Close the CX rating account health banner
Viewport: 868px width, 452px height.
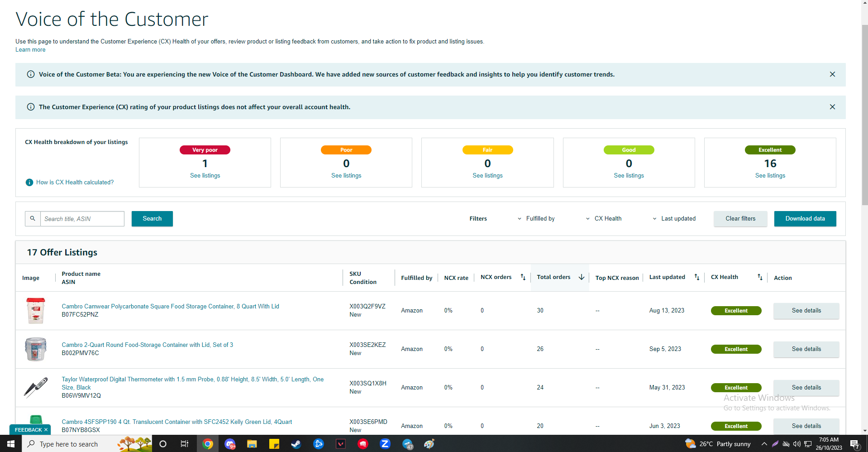pos(832,107)
